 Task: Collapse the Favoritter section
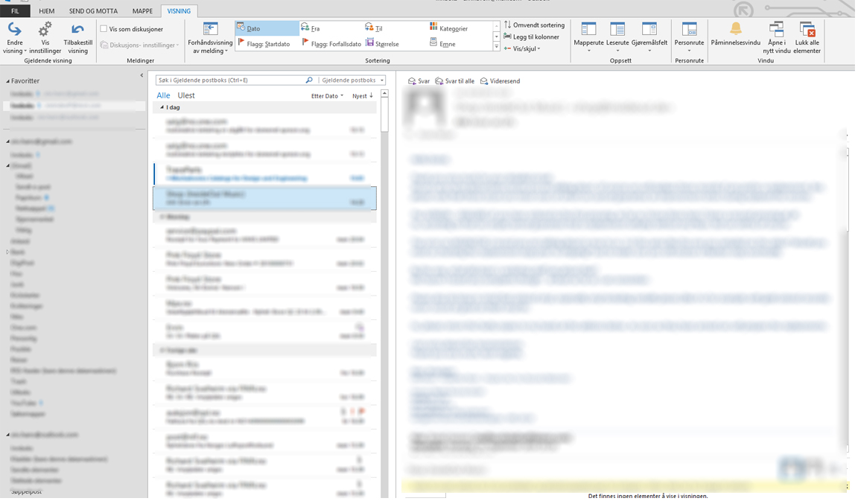[x=7, y=82]
